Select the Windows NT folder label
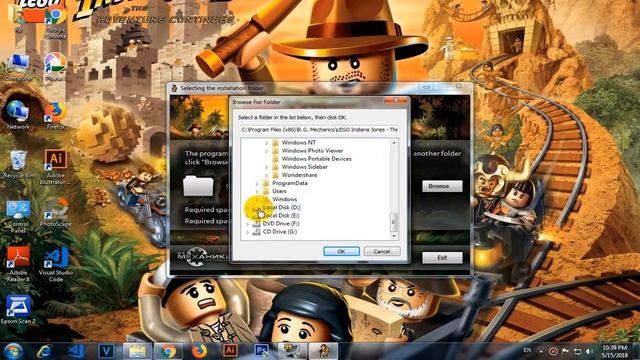This screenshot has width=640, height=360. [x=298, y=142]
